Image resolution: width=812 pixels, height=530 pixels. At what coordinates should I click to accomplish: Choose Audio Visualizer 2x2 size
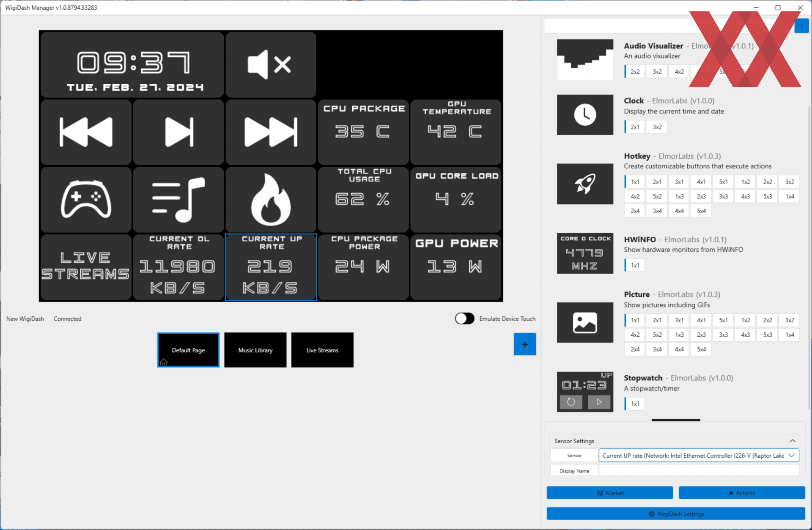pyautogui.click(x=635, y=71)
